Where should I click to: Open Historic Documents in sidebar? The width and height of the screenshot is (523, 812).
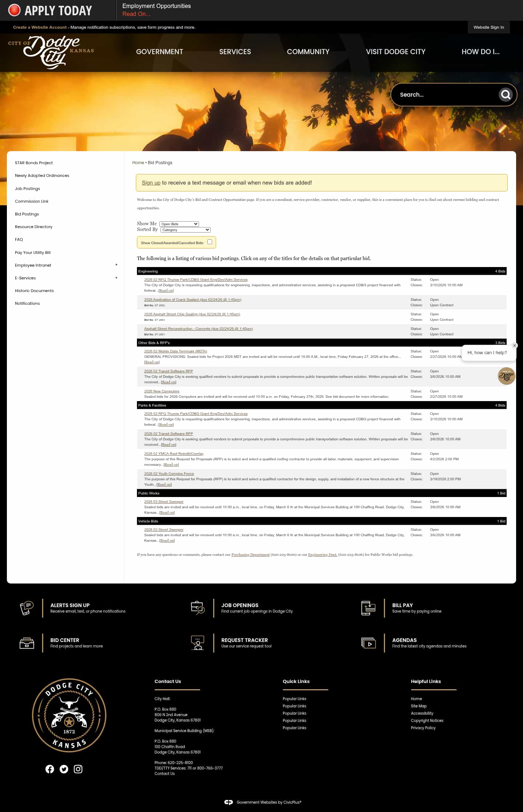pyautogui.click(x=34, y=291)
